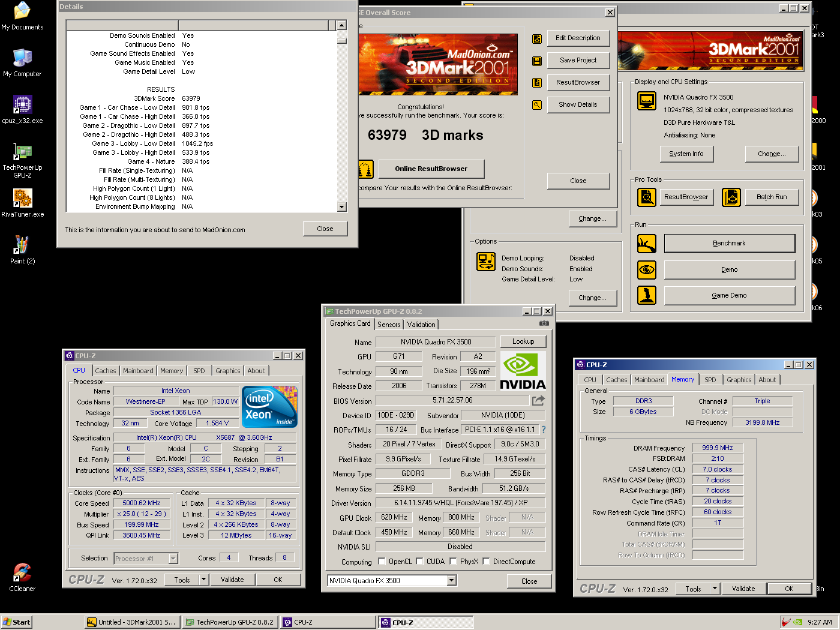
Task: Open My Documents desktop icon
Action: (22, 16)
